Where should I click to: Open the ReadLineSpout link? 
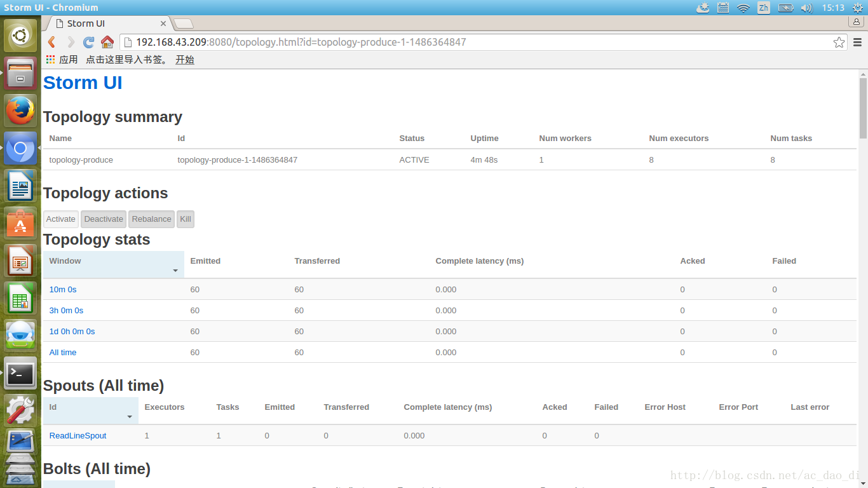tap(78, 435)
